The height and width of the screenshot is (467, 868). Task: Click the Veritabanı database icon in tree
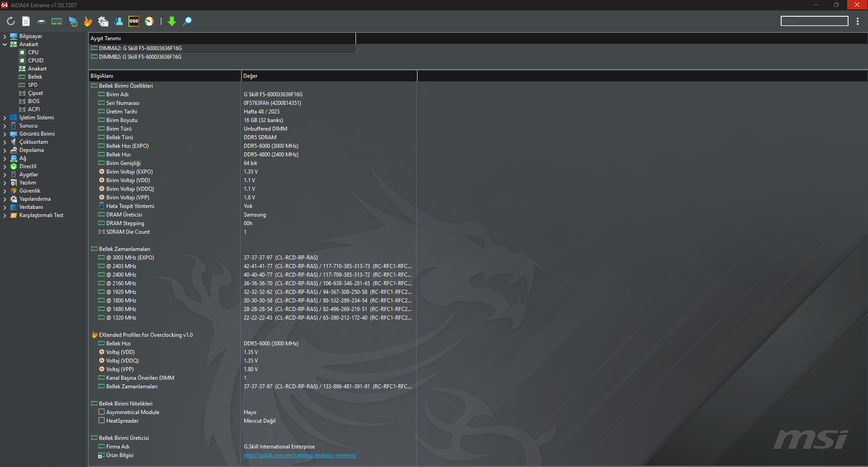tap(14, 207)
